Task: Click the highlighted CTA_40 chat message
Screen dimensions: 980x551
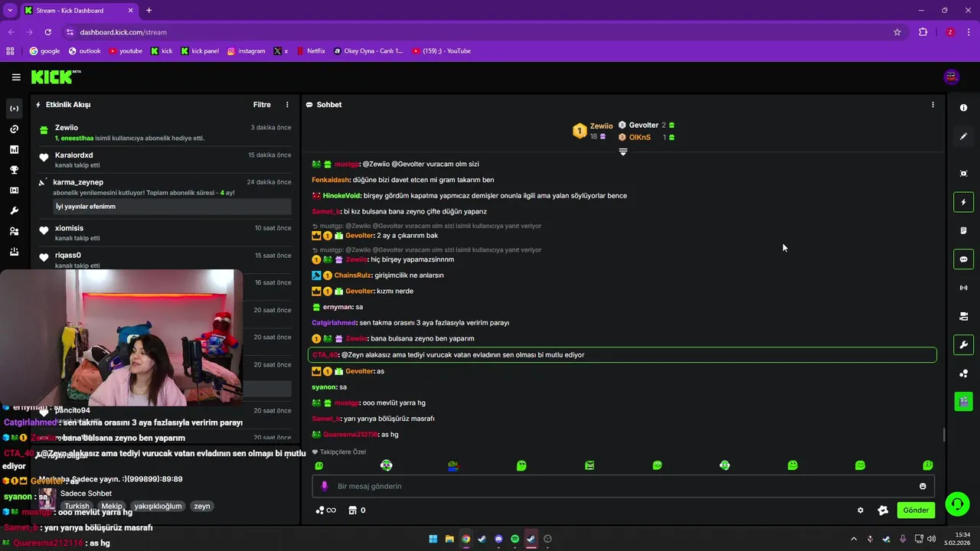Action: (622, 355)
